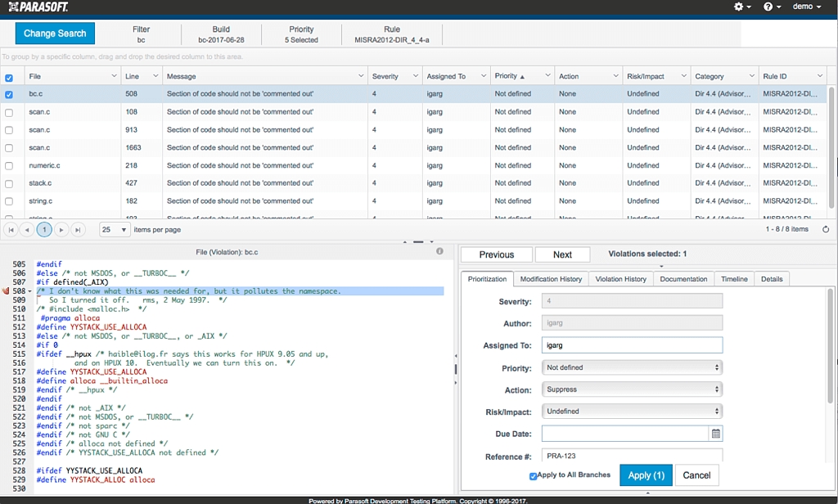Switch to the Prioritization tab

(x=487, y=279)
